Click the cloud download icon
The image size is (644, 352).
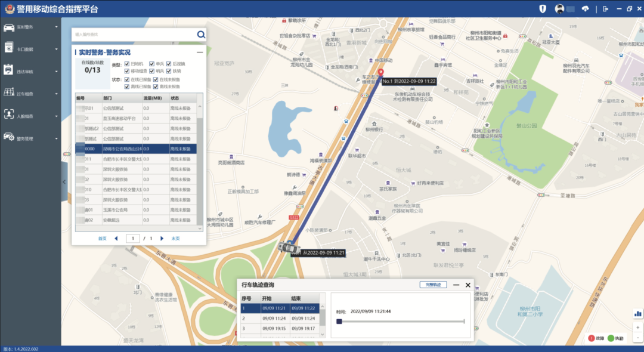click(x=585, y=8)
